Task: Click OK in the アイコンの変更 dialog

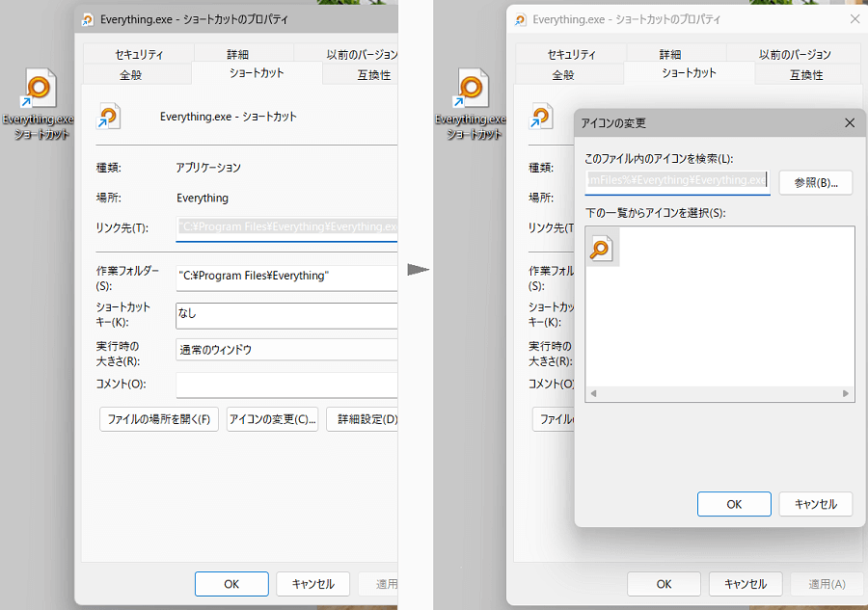Action: 734,504
